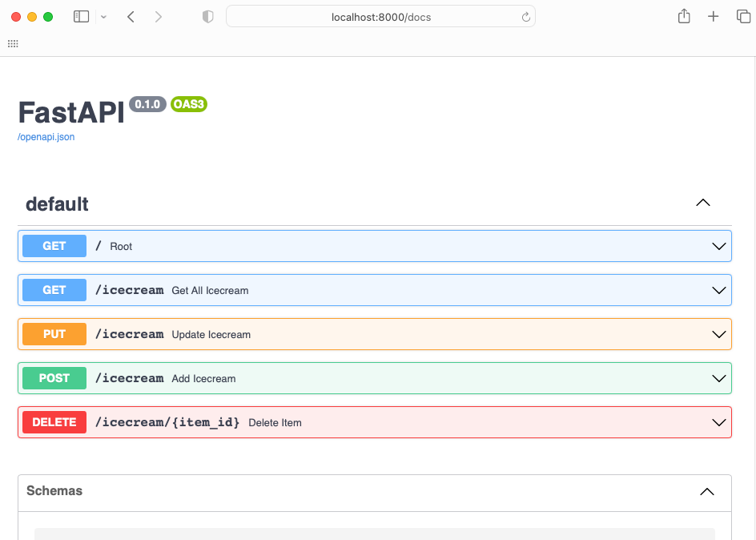Expand the Update Icecream endpoint arrow
Screen dimensions: 756x540
(719, 335)
